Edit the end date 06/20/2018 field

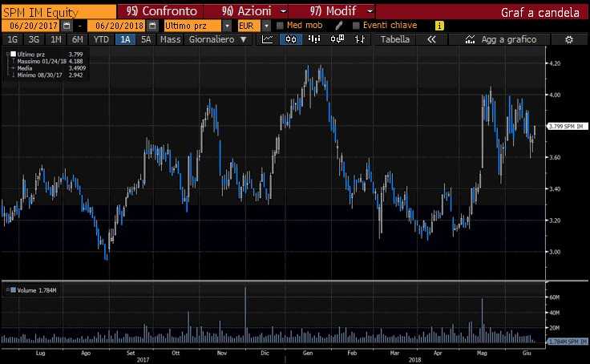click(116, 26)
